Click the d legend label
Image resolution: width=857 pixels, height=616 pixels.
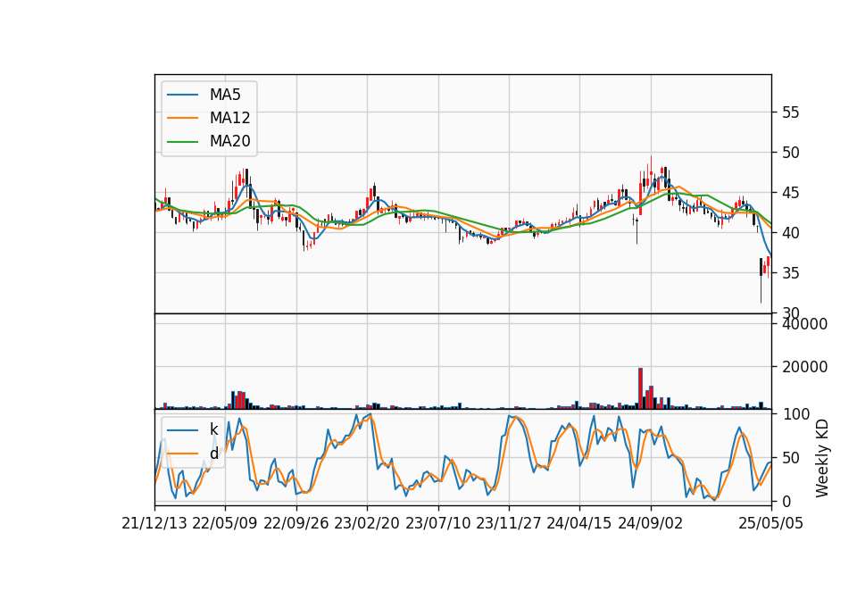click(213, 454)
